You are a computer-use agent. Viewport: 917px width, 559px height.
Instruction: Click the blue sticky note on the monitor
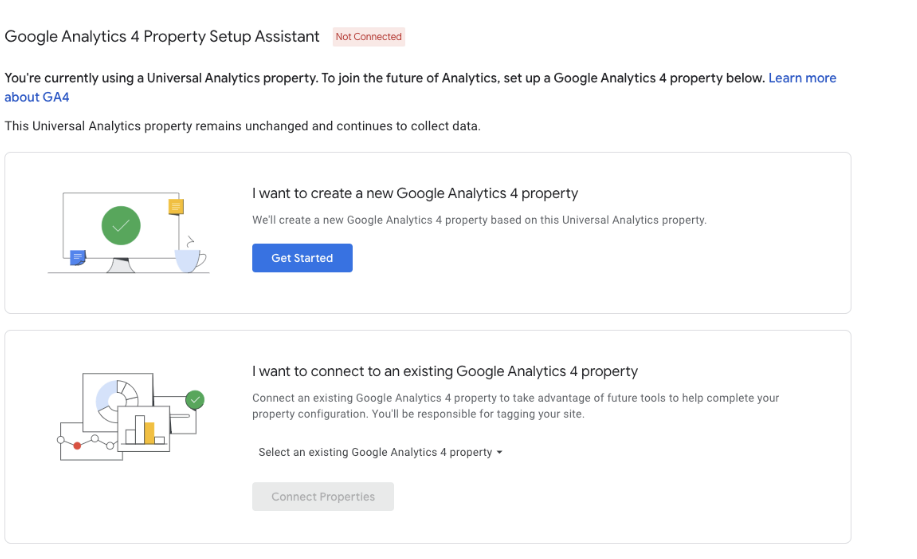78,257
